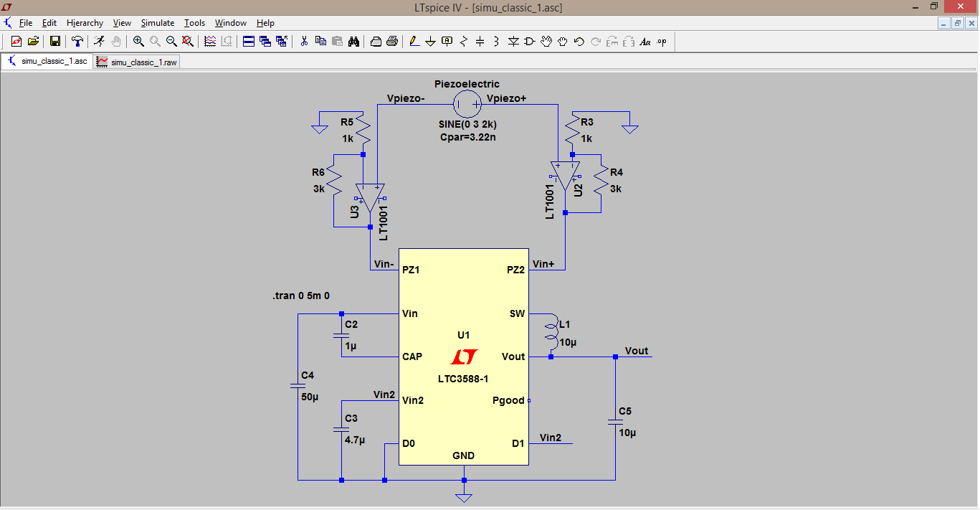Select the Drag tool
980x510 pixels.
coord(563,41)
